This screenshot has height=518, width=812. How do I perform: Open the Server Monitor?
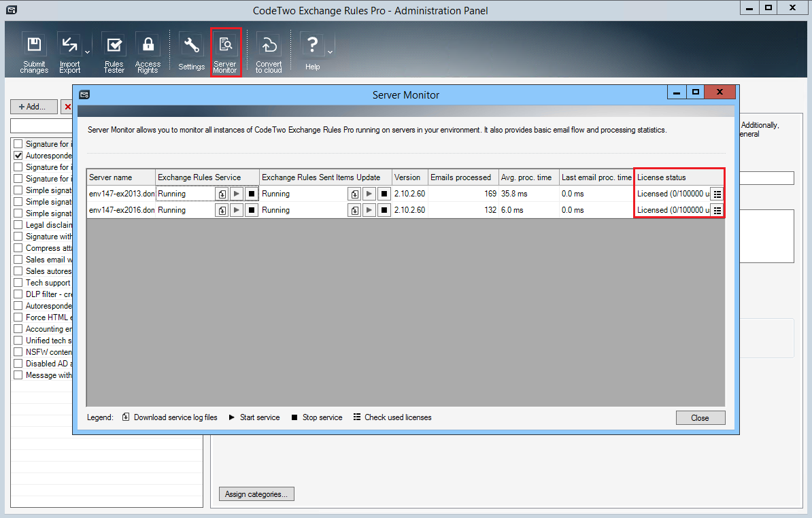click(225, 51)
